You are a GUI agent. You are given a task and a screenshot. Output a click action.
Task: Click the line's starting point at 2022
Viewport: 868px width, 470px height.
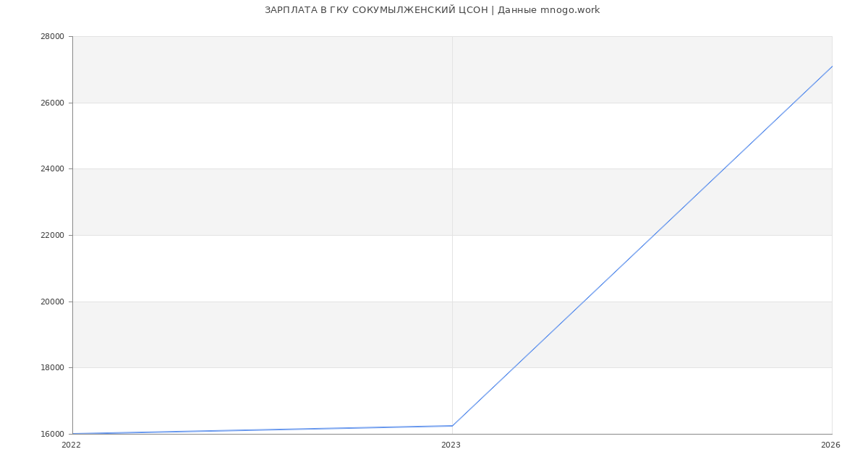73,434
